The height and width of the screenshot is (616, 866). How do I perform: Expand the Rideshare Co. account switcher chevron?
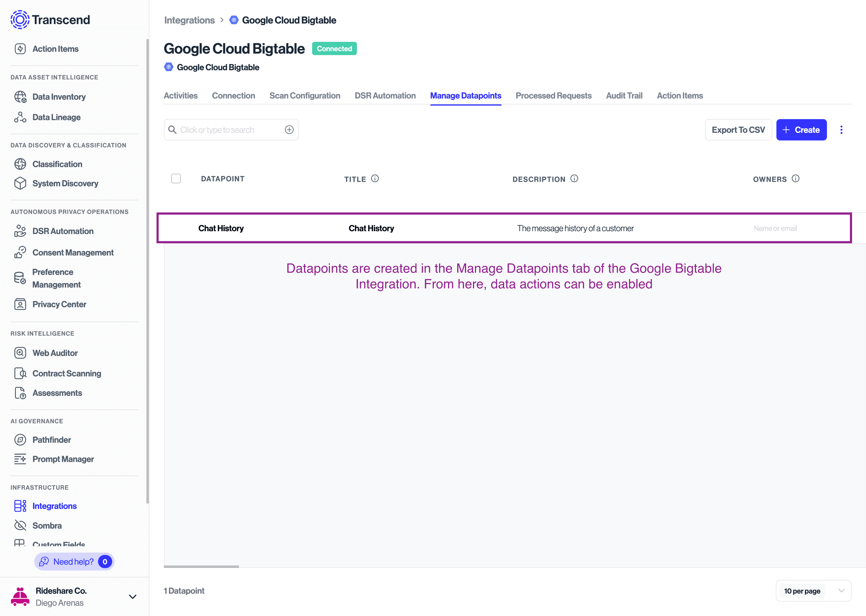(133, 597)
